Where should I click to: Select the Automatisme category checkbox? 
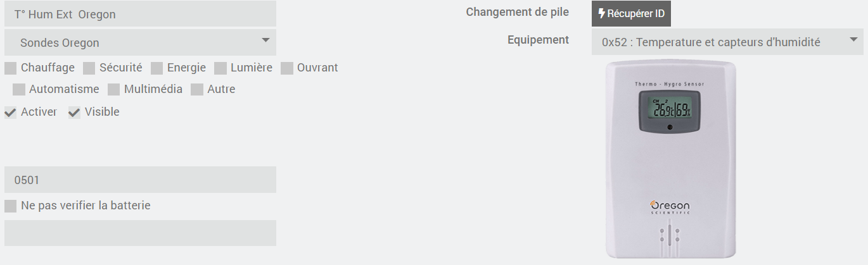tap(19, 90)
